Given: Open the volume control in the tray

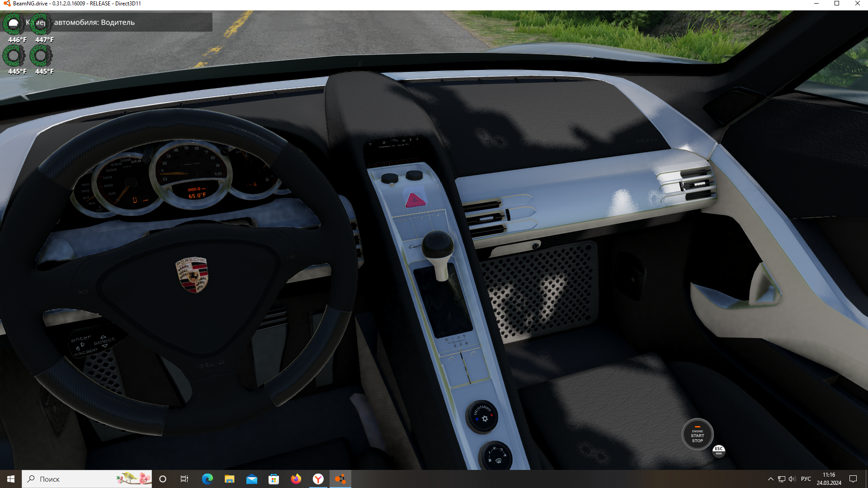Looking at the screenshot, I should (792, 479).
